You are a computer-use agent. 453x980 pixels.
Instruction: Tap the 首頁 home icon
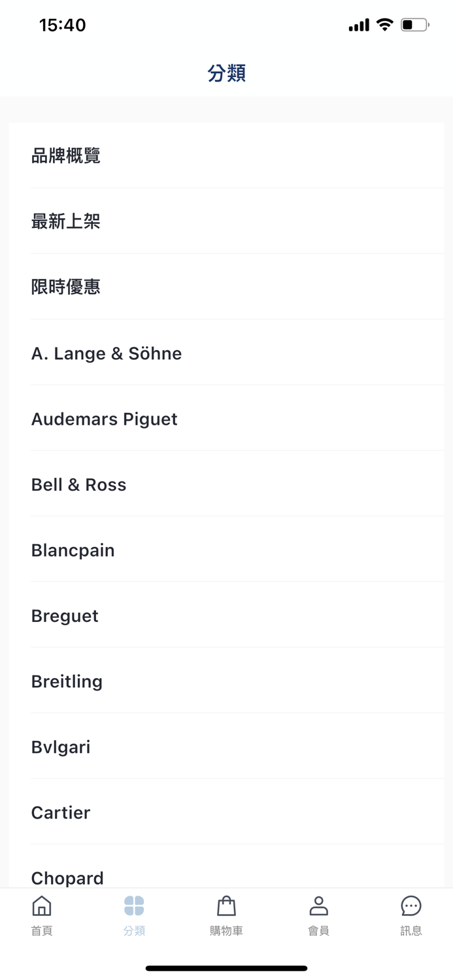41,906
